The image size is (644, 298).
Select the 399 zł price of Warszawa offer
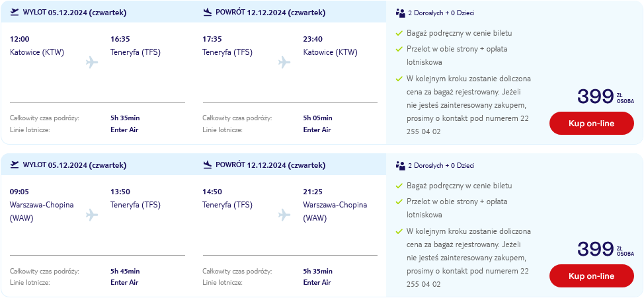coord(606,249)
